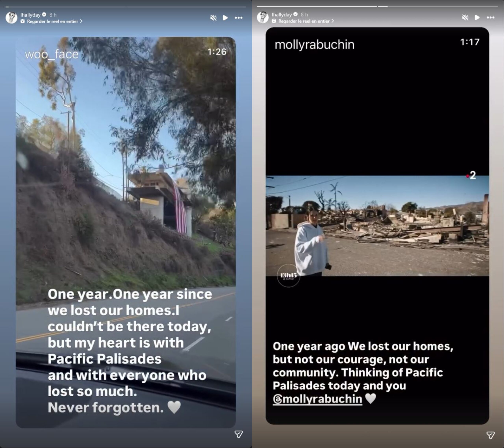Image resolution: width=504 pixels, height=448 pixels.
Task: Share the right story via send icon
Action: [x=490, y=435]
